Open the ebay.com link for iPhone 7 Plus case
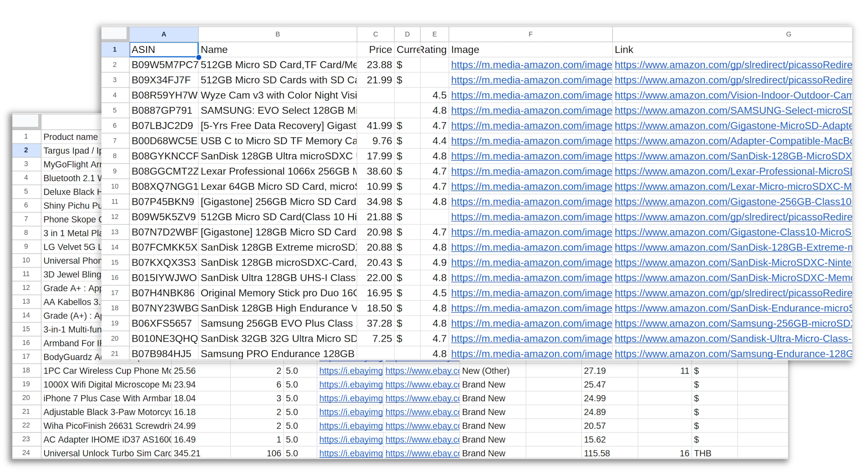This screenshot has width=868, height=472. [x=422, y=398]
